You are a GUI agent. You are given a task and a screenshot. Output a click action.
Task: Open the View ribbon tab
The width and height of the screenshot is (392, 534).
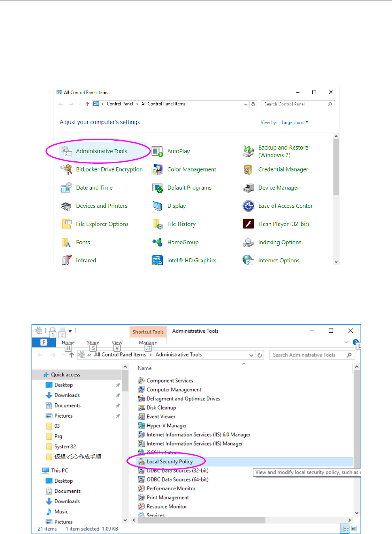click(x=117, y=342)
